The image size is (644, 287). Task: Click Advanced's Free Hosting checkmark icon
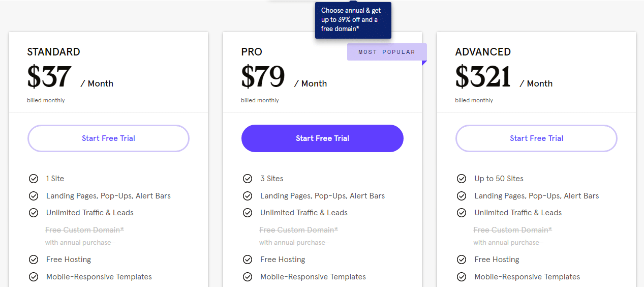coord(462,260)
